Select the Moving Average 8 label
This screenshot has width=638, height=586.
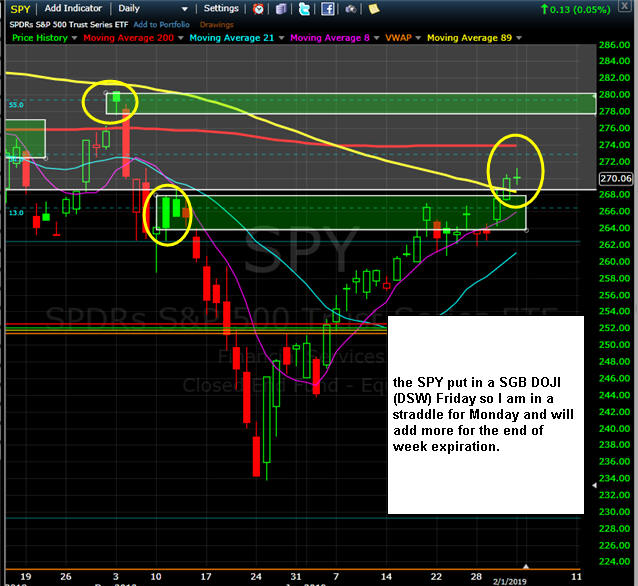330,38
